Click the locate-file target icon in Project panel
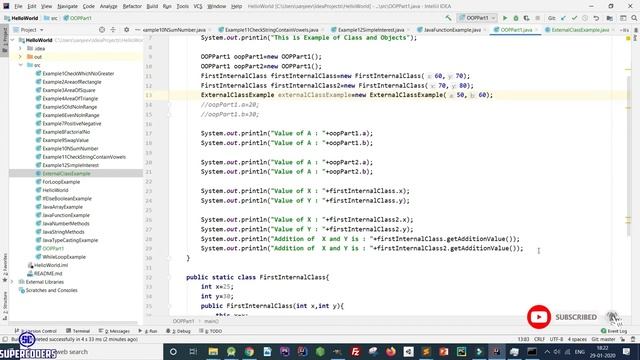 coord(102,30)
